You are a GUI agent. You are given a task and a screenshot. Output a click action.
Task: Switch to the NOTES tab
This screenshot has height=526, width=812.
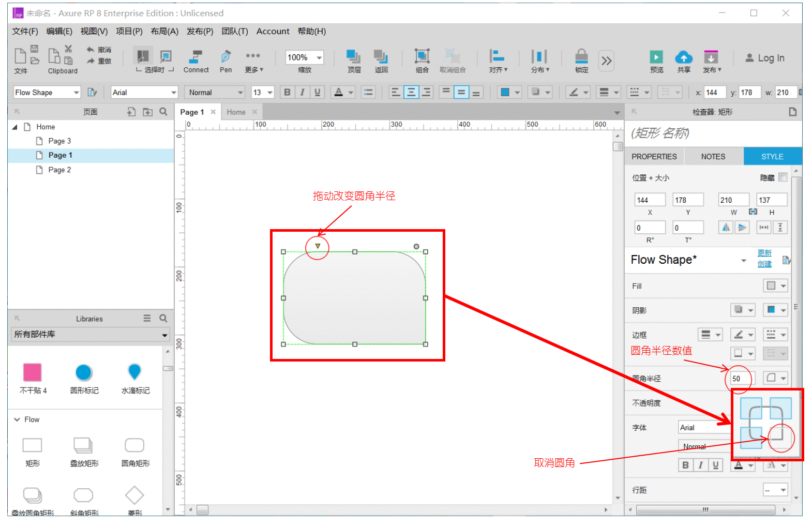[713, 156]
